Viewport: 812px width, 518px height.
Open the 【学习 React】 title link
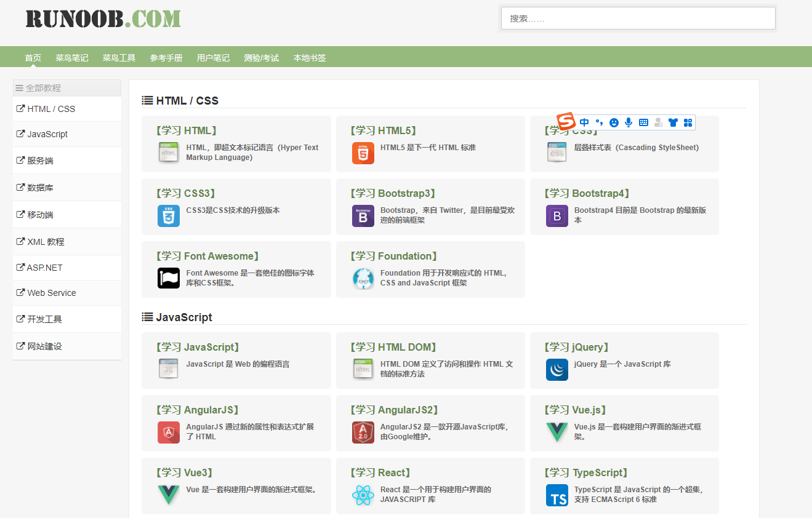pos(380,472)
